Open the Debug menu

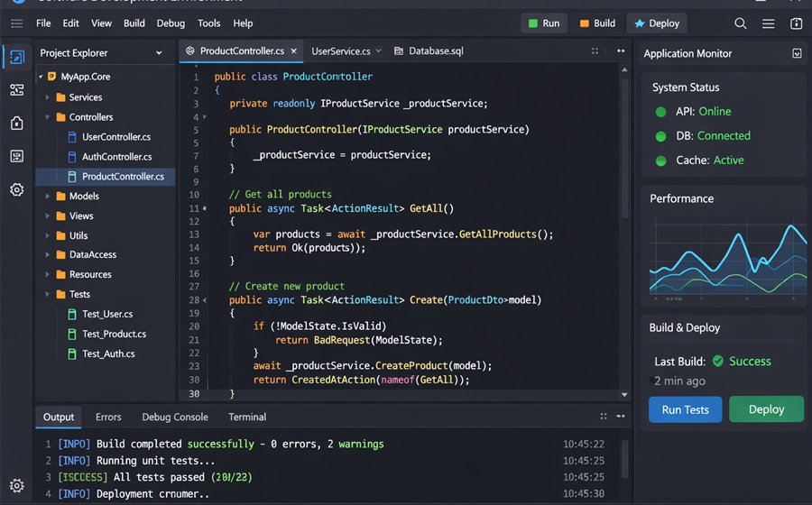171,23
